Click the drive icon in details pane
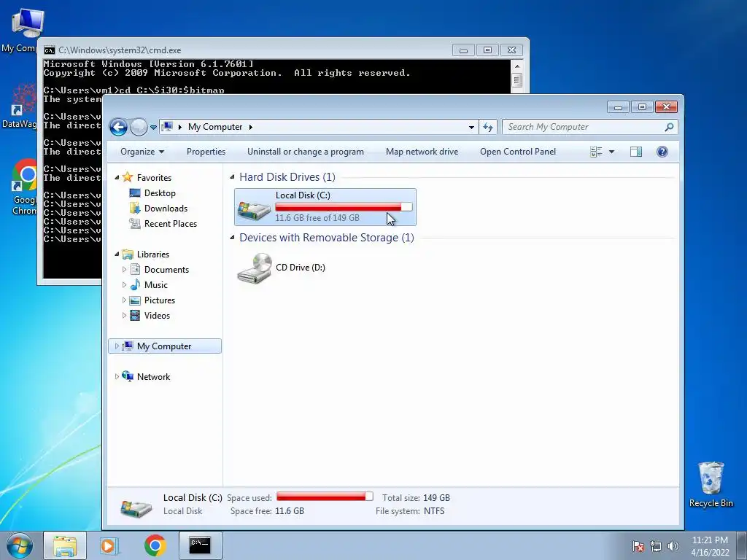Screen dimensions: 747x560 pos(136,507)
